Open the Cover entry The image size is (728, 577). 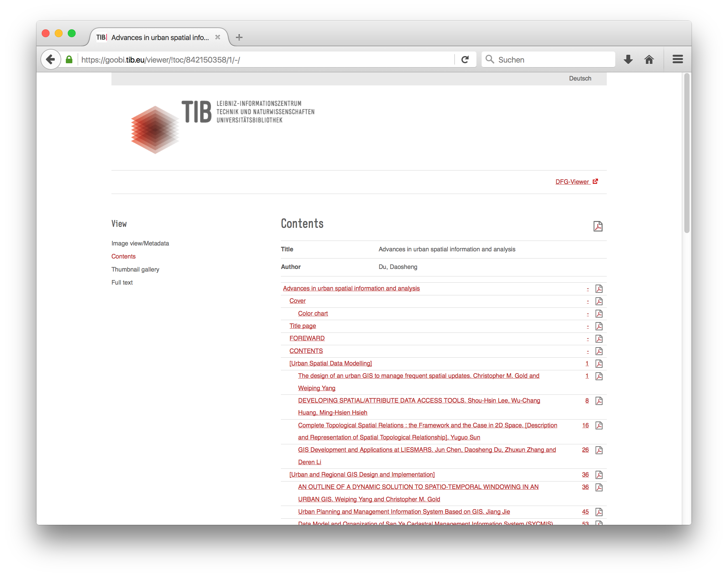point(297,301)
